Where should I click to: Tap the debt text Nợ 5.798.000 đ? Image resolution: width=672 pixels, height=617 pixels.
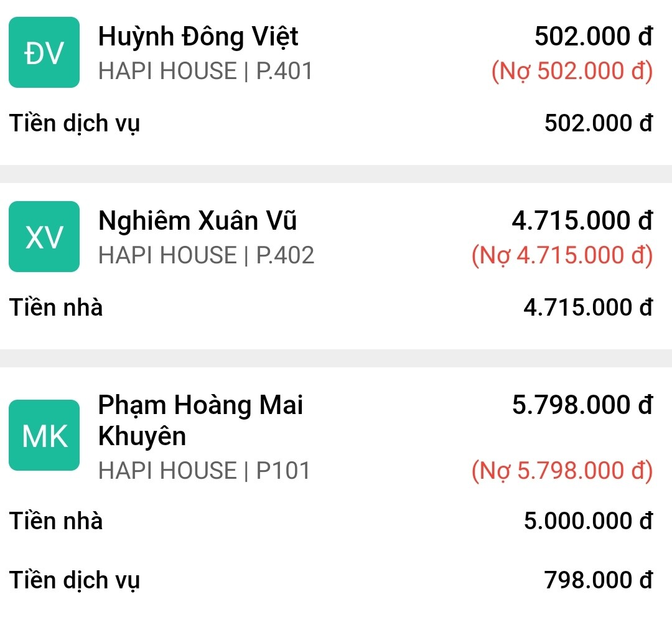562,471
